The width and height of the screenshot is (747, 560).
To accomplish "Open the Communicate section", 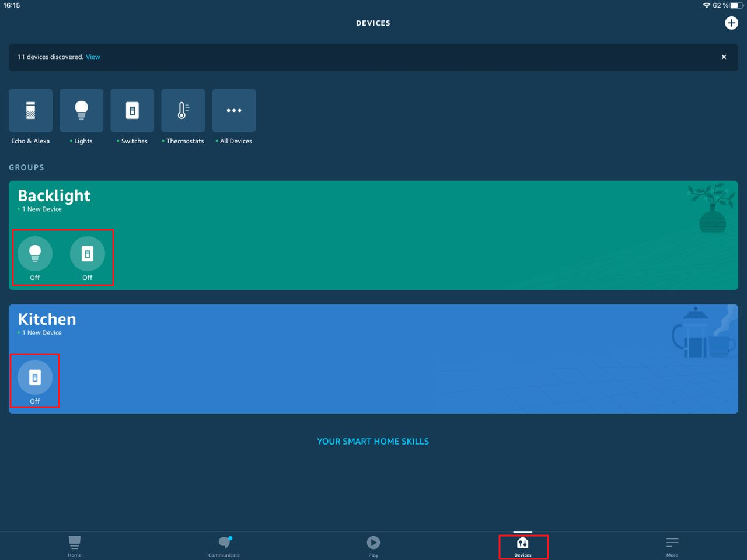I will [x=224, y=544].
